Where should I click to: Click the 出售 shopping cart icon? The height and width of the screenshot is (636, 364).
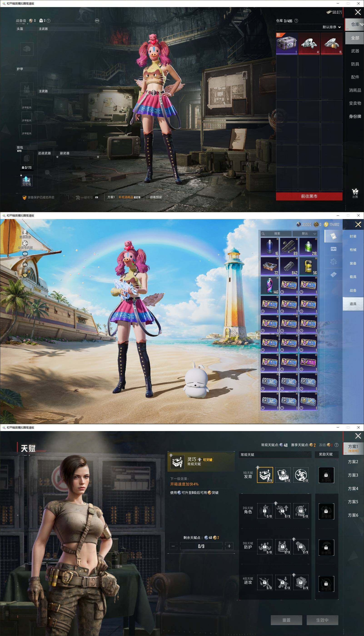pos(355,193)
